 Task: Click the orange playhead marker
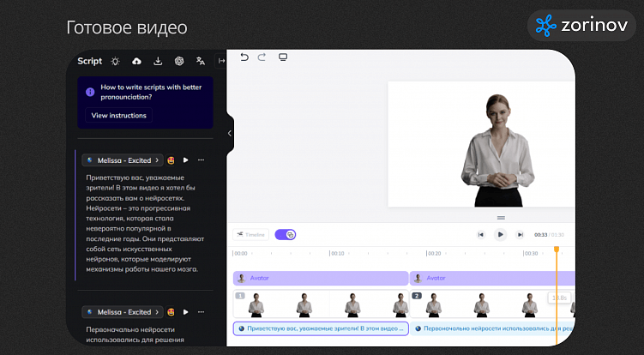pyautogui.click(x=557, y=250)
